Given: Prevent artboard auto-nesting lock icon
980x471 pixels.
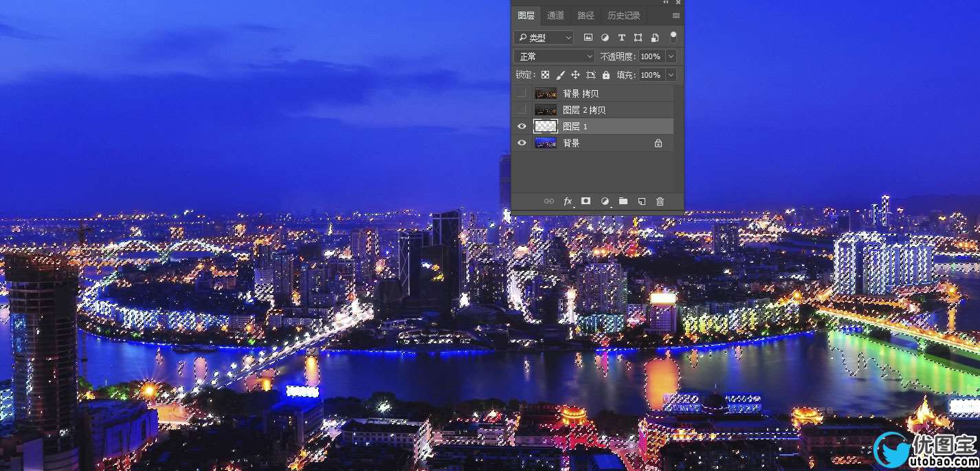Looking at the screenshot, I should pyautogui.click(x=590, y=75).
